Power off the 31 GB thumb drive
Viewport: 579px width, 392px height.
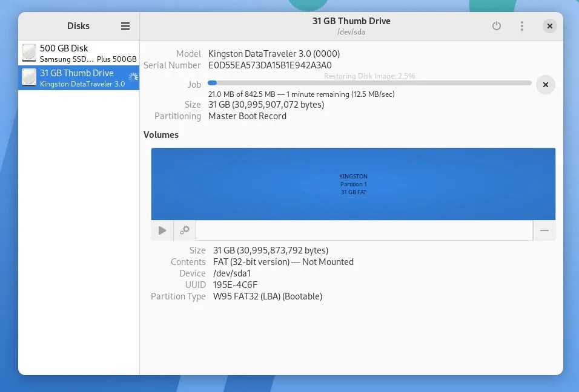pyautogui.click(x=497, y=26)
